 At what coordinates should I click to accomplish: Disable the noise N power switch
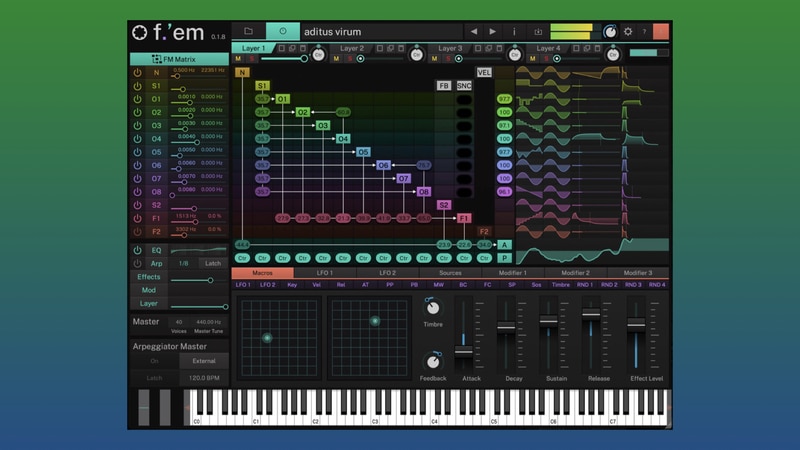pyautogui.click(x=138, y=73)
